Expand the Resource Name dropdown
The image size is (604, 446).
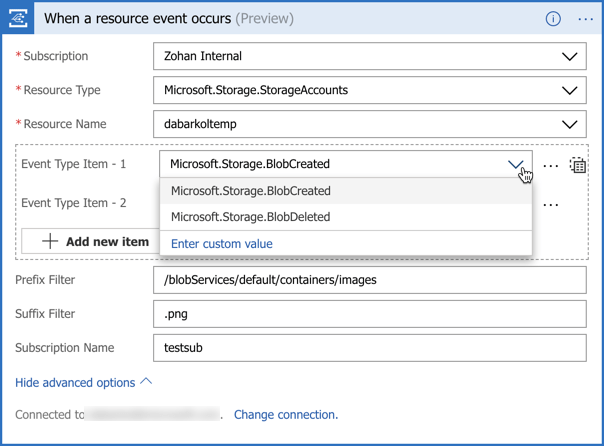569,124
